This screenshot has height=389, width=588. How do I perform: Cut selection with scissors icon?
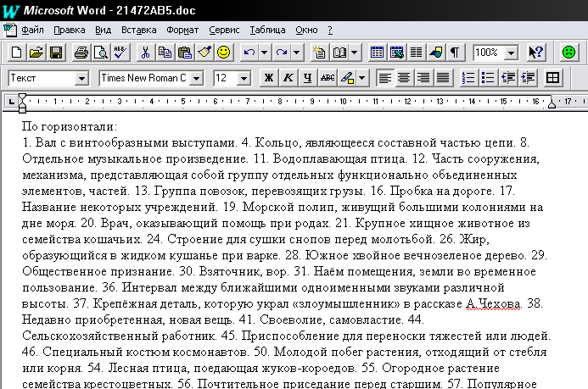tap(146, 53)
